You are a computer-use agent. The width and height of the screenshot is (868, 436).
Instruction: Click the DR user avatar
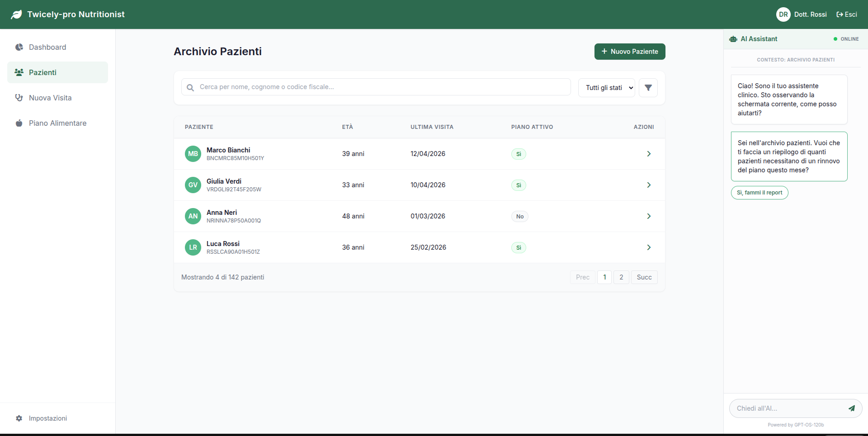783,14
